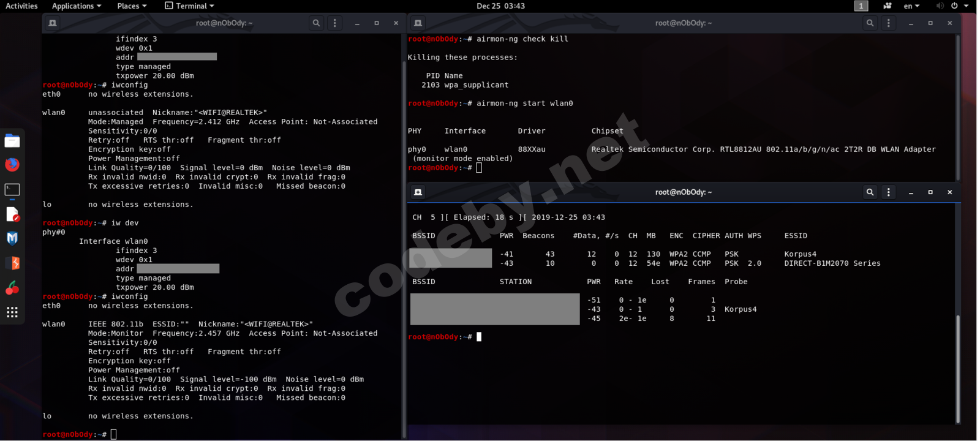This screenshot has height=441, width=980.
Task: Open the top-right terminal's three-dot menu
Action: 889,23
